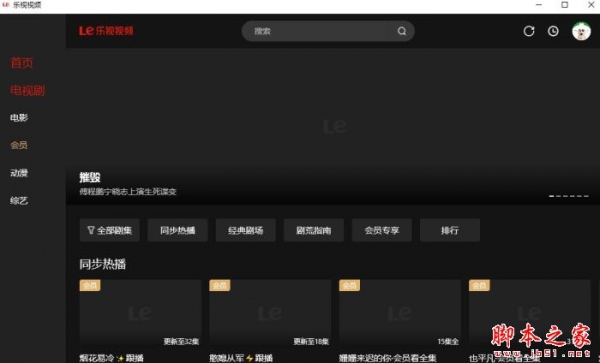Select 电视剧 in sidebar

[x=28, y=91]
